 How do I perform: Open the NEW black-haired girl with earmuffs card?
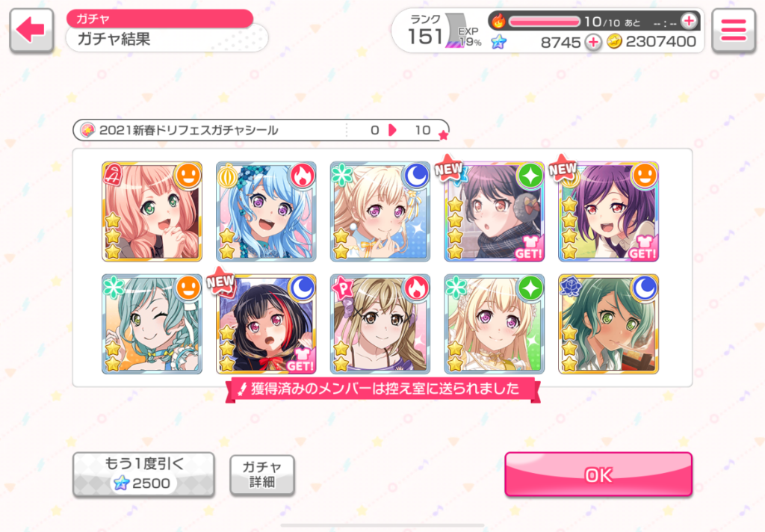495,211
